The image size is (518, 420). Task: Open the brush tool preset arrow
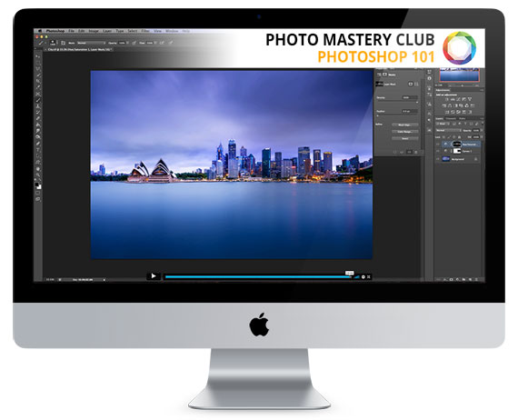[45, 43]
